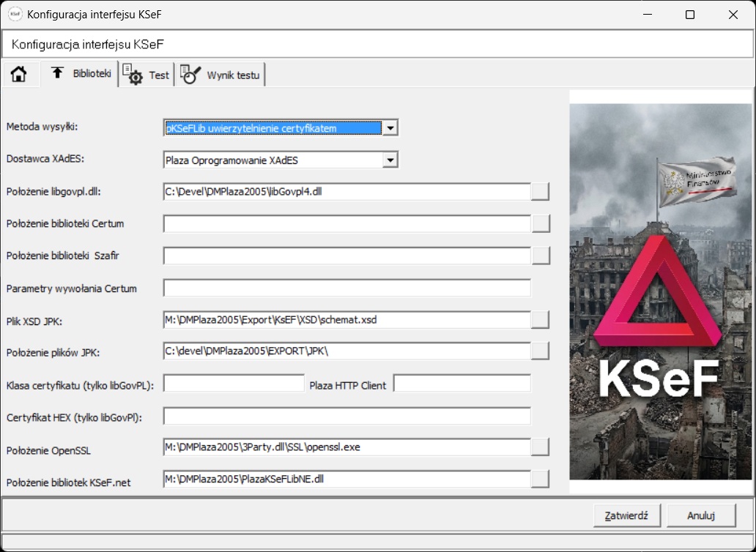
Task: Click the Położenie plików JPK field
Action: pyautogui.click(x=347, y=351)
